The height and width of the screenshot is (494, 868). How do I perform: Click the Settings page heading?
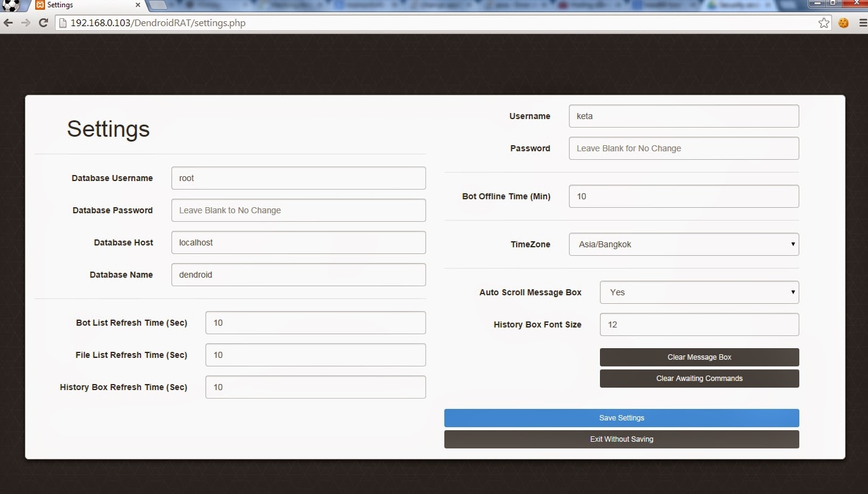108,129
